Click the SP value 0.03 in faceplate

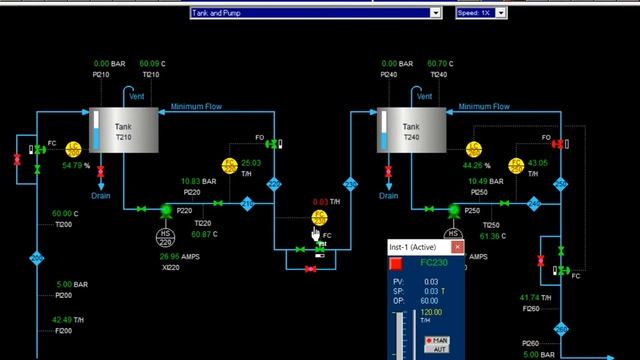coord(431,291)
